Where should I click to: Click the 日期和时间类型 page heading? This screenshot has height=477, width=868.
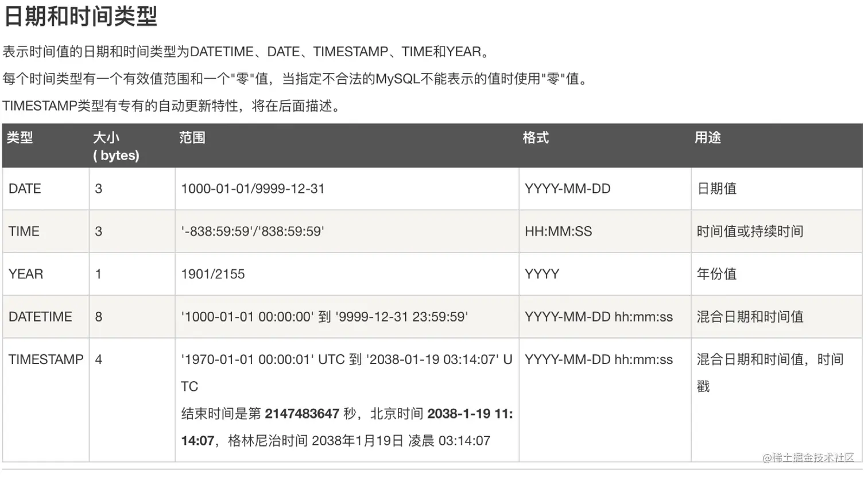80,16
